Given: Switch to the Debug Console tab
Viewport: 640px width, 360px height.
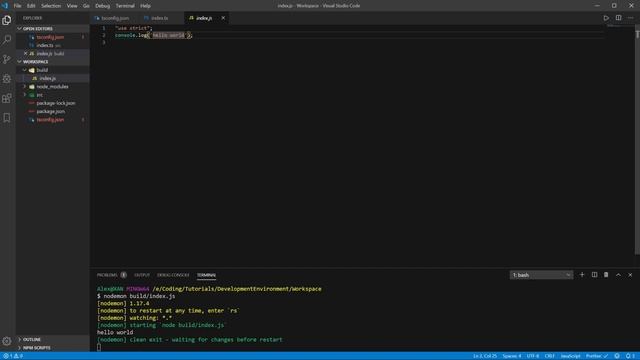Looking at the screenshot, I should 173,275.
